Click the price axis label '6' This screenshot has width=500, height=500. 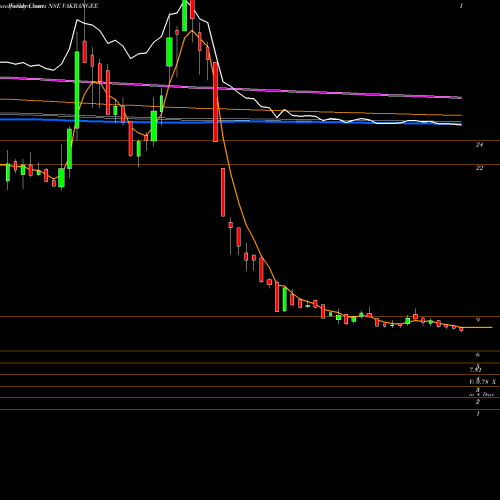(478, 355)
